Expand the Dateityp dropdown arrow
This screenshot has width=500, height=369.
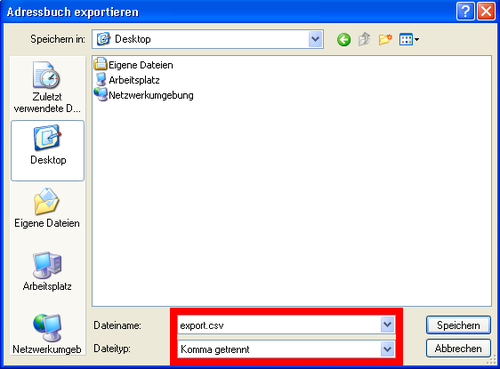point(387,349)
